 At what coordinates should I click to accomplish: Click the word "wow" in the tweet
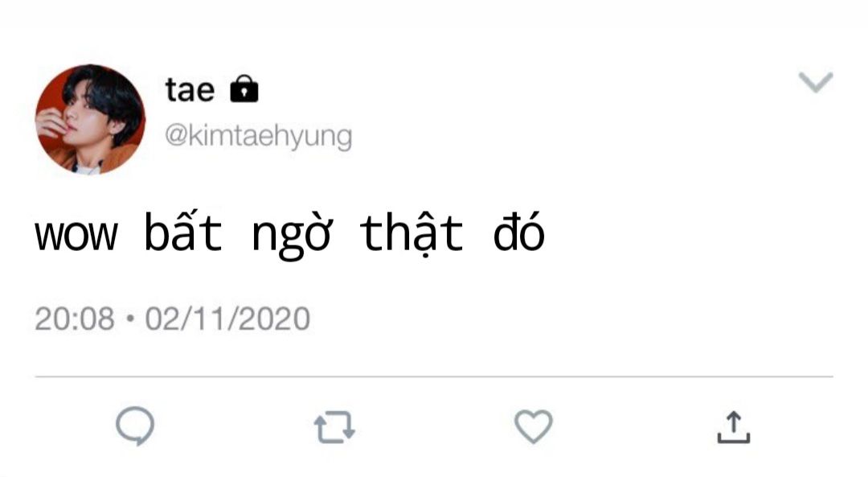click(76, 235)
